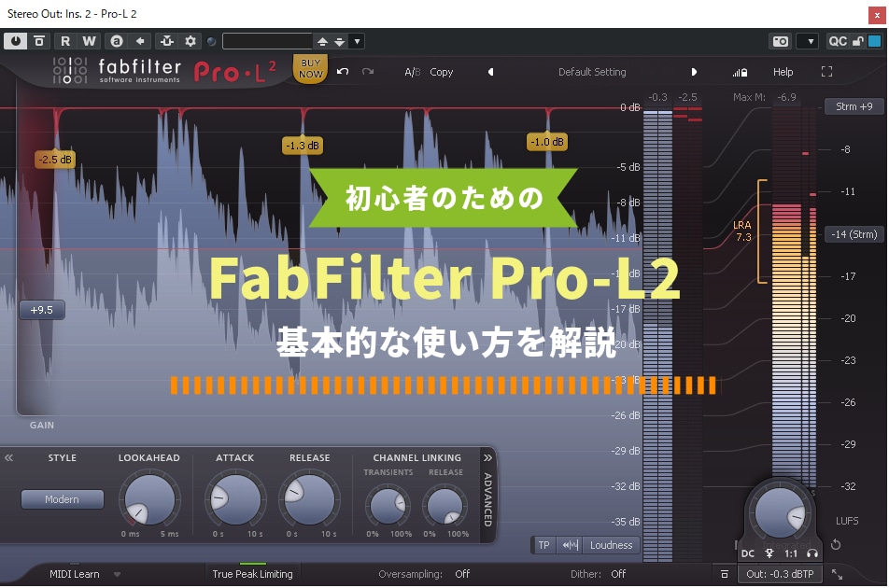The image size is (889, 588).
Task: Open Oversampling Off selector
Action: (462, 574)
